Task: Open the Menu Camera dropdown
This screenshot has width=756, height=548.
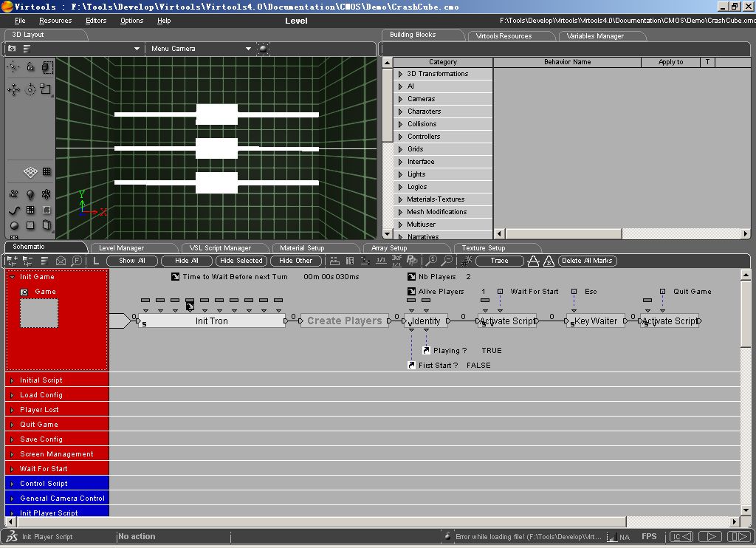Action: 248,49
